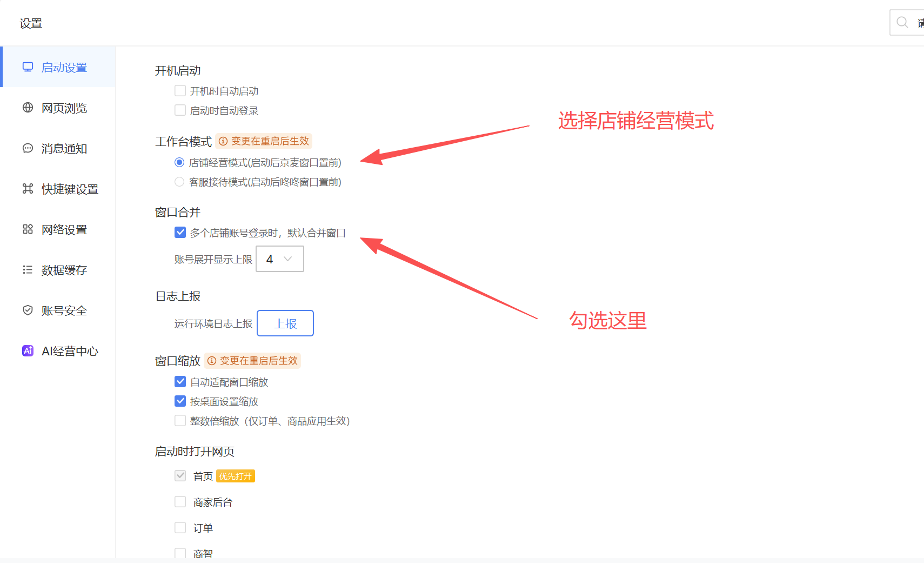Screen dimensions: 924x563
Task: Open the 账号安全 settings tab
Action: tap(58, 310)
